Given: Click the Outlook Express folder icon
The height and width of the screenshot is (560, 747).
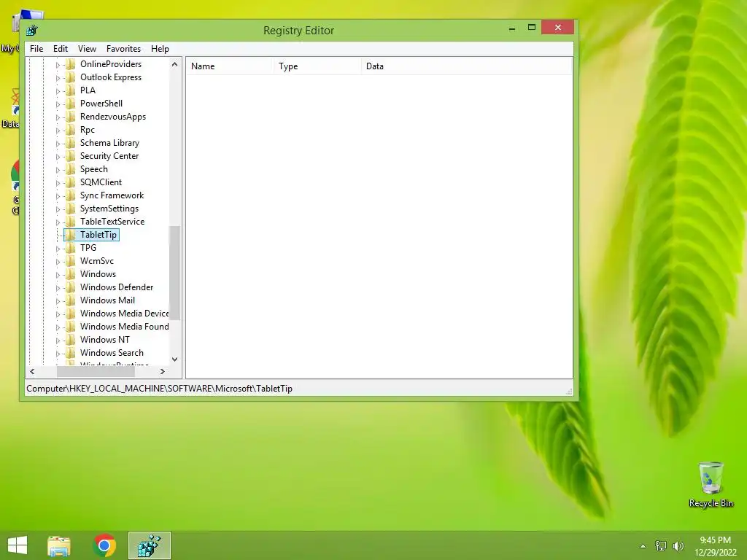Looking at the screenshot, I should click(x=71, y=77).
